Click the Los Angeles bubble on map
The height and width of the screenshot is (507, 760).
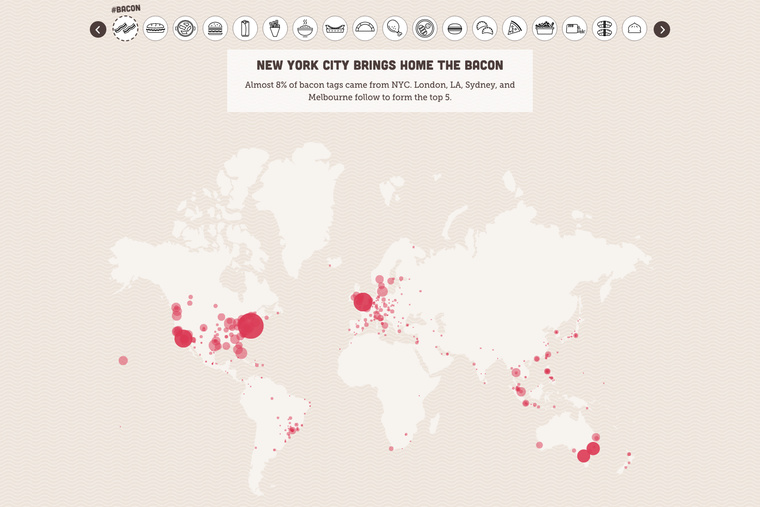[184, 338]
